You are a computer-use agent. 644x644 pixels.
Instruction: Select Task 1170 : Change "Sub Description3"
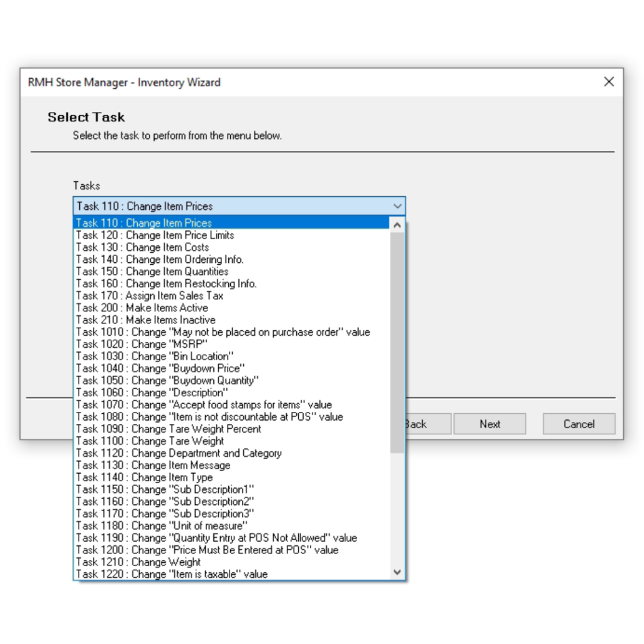click(231, 514)
